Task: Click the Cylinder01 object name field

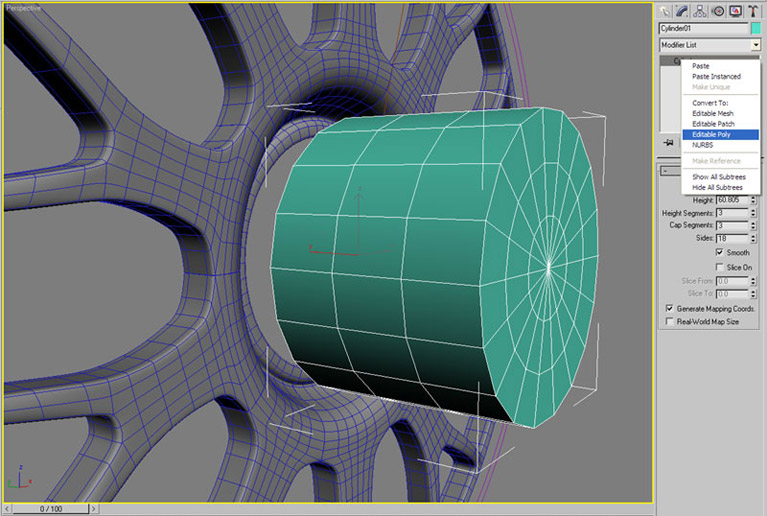Action: tap(701, 29)
